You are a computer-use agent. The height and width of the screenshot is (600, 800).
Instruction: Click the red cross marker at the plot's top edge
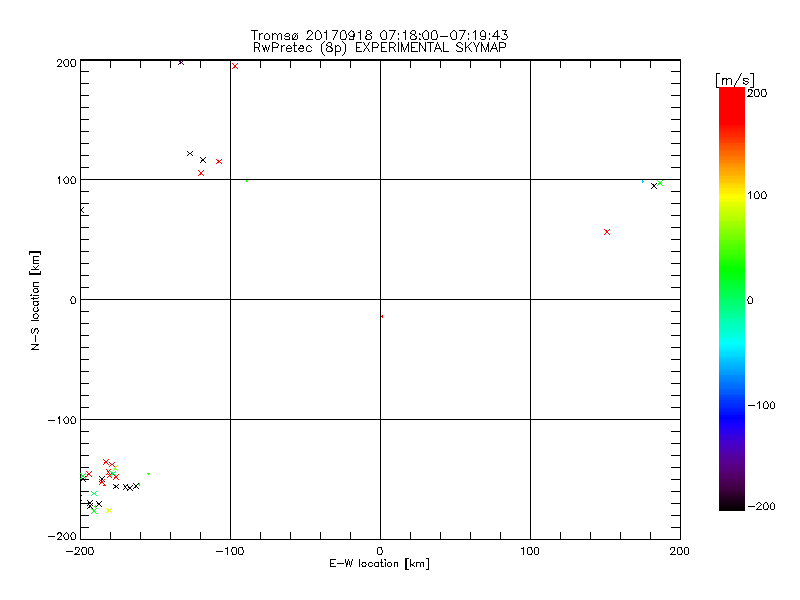235,66
